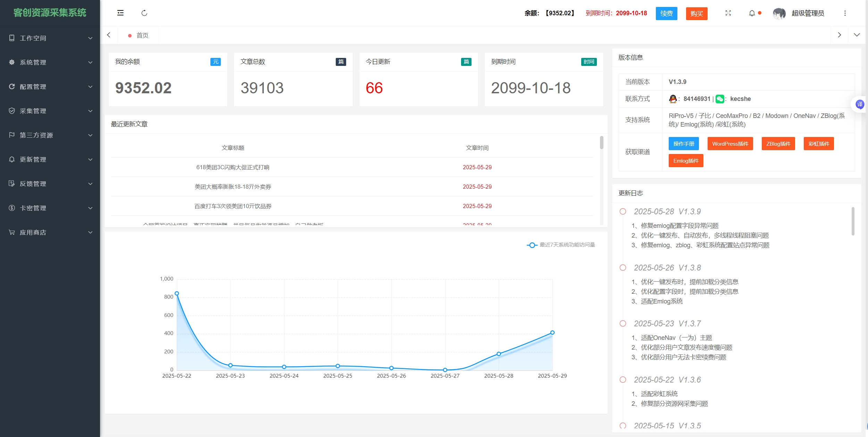Click the WeChat contact icon
Image resolution: width=868 pixels, height=437 pixels.
720,99
